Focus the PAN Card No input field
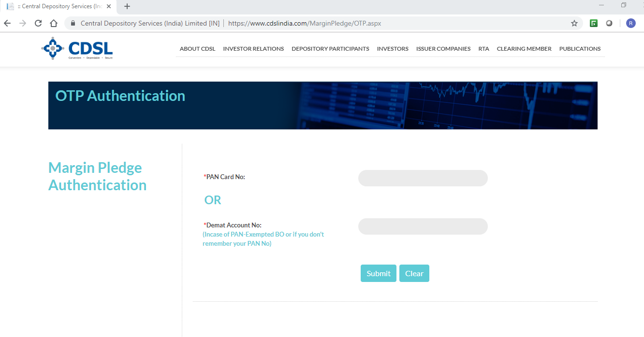 [x=423, y=178]
